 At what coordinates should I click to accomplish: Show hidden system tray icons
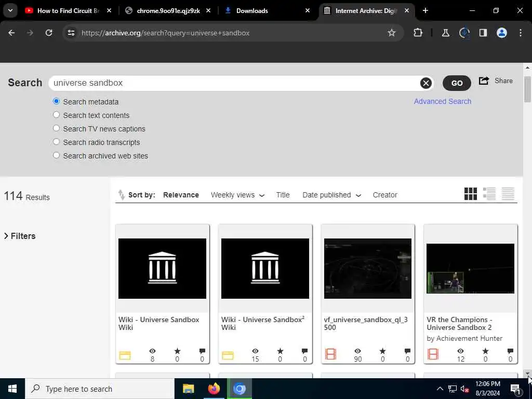click(440, 389)
